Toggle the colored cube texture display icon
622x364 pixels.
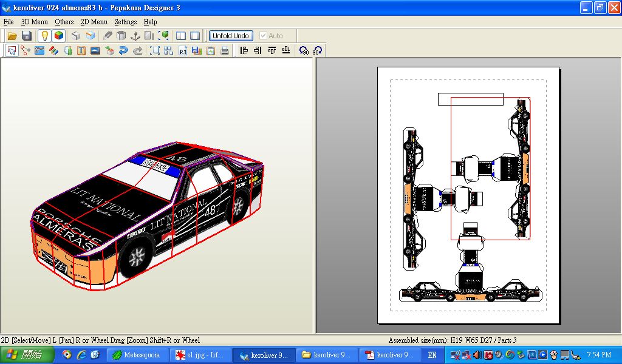tap(59, 36)
